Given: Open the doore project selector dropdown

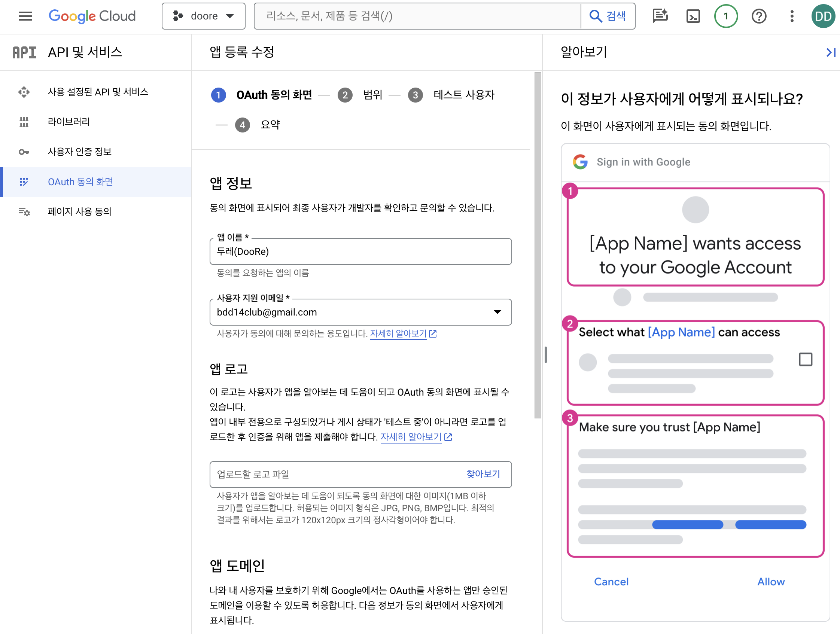Looking at the screenshot, I should [x=203, y=16].
